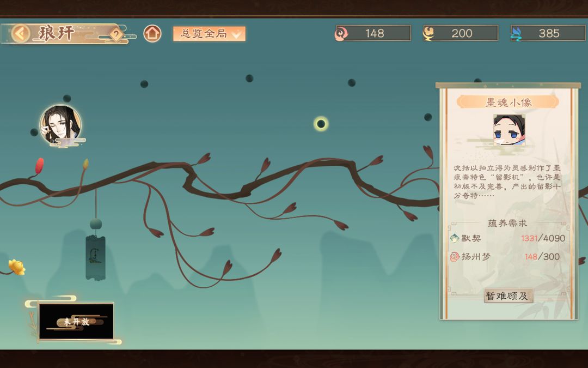Click the 蕴养需求 heading
The height and width of the screenshot is (368, 588).
tap(507, 223)
